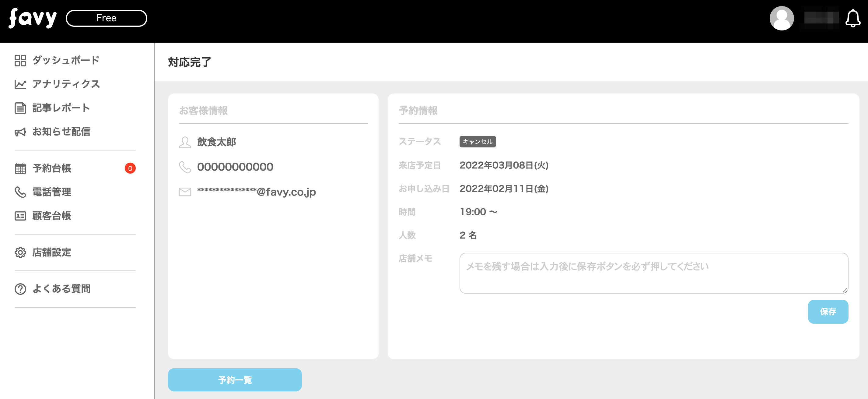Viewport: 868px width, 399px height.
Task: Click the キャンセル status label
Action: coord(477,142)
